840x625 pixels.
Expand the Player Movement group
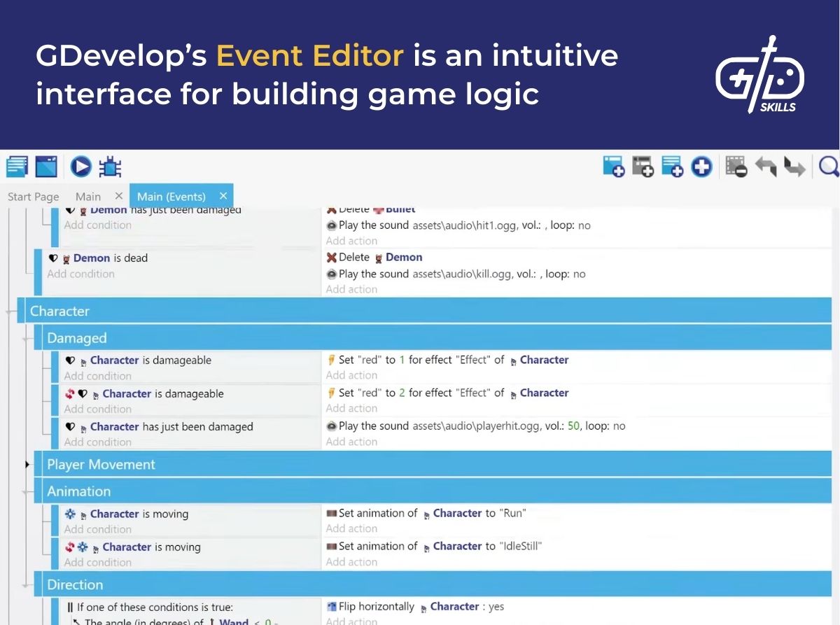[x=27, y=464]
